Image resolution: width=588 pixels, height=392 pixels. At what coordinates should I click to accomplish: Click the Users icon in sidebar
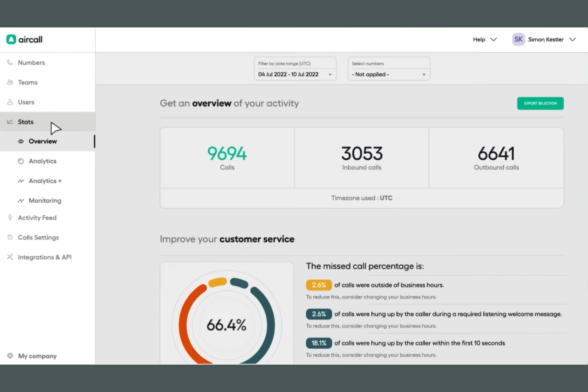point(10,102)
